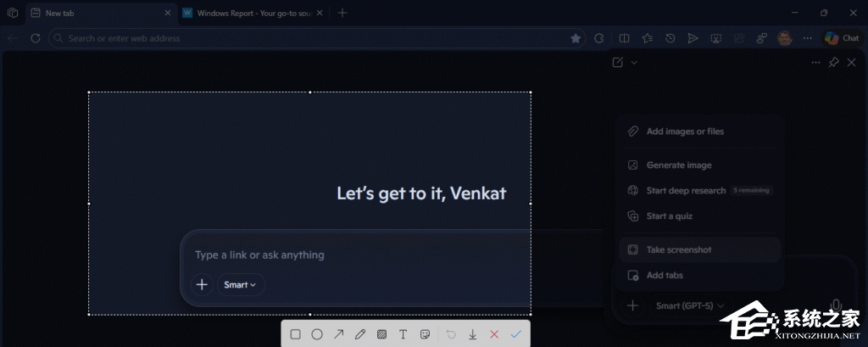Open the browser Extensions icon
The image size is (868, 347).
598,38
